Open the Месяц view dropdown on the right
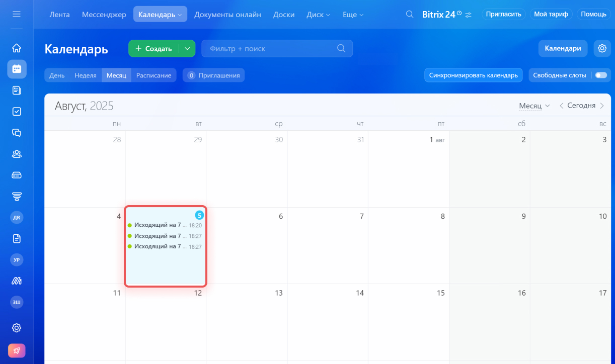The width and height of the screenshot is (615, 364). pyautogui.click(x=534, y=106)
